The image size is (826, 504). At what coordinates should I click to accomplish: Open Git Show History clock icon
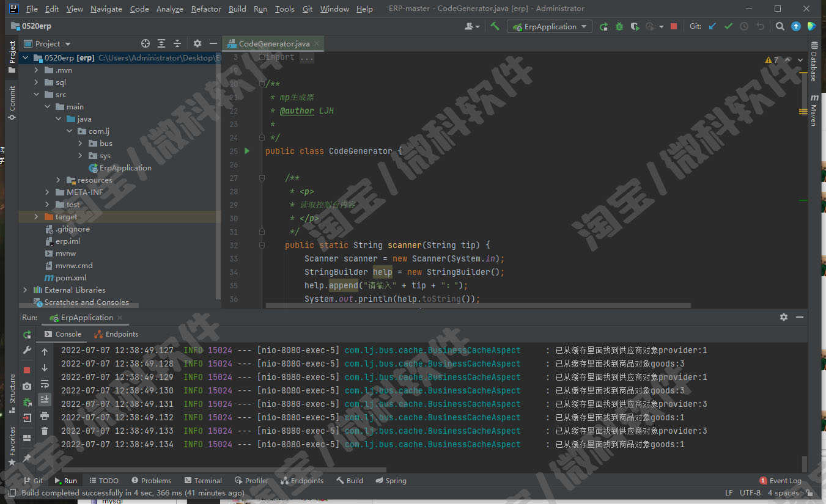(744, 26)
